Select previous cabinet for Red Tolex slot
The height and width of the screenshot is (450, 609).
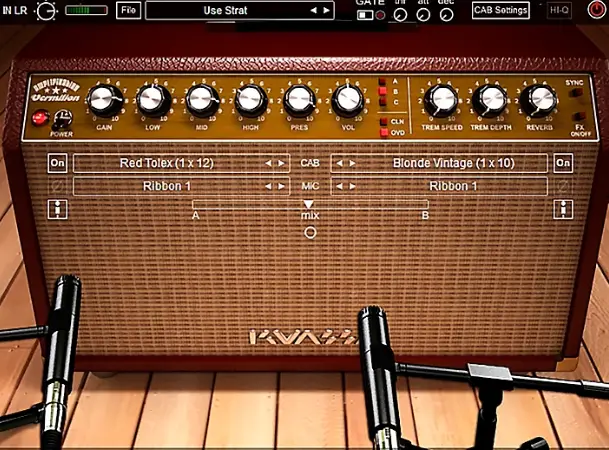pos(268,163)
